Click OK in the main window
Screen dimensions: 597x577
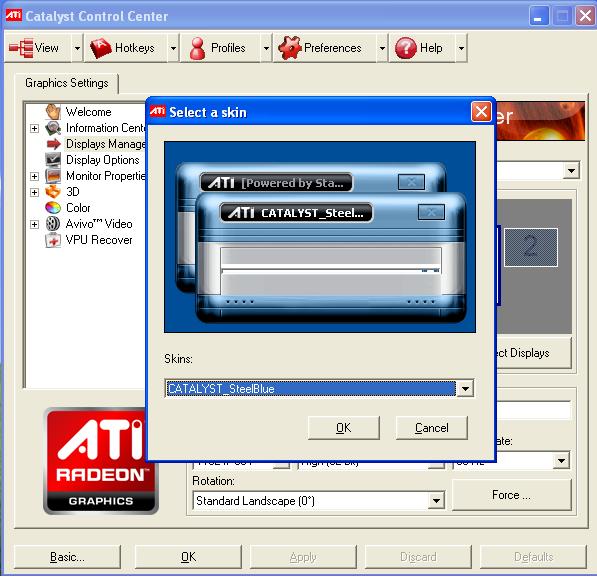(x=188, y=557)
